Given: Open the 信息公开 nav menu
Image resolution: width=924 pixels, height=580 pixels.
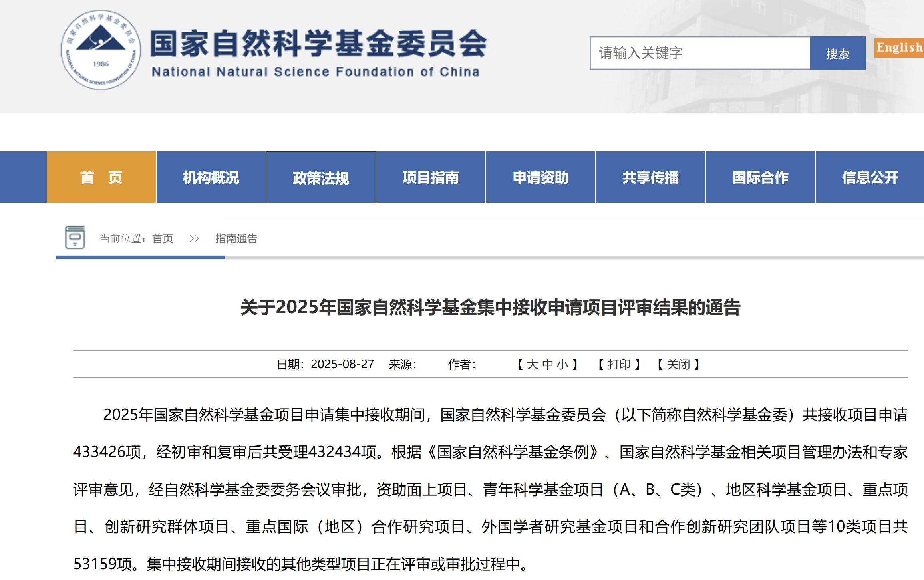Looking at the screenshot, I should point(870,177).
